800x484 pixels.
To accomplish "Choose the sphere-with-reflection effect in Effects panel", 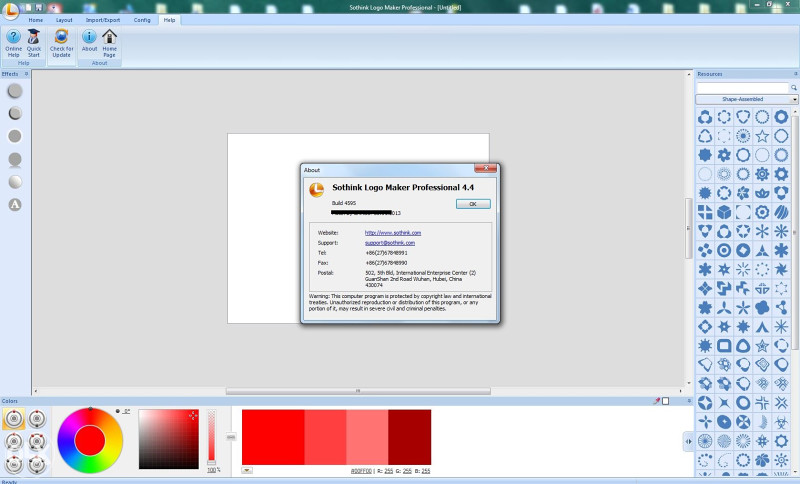I will [15, 160].
